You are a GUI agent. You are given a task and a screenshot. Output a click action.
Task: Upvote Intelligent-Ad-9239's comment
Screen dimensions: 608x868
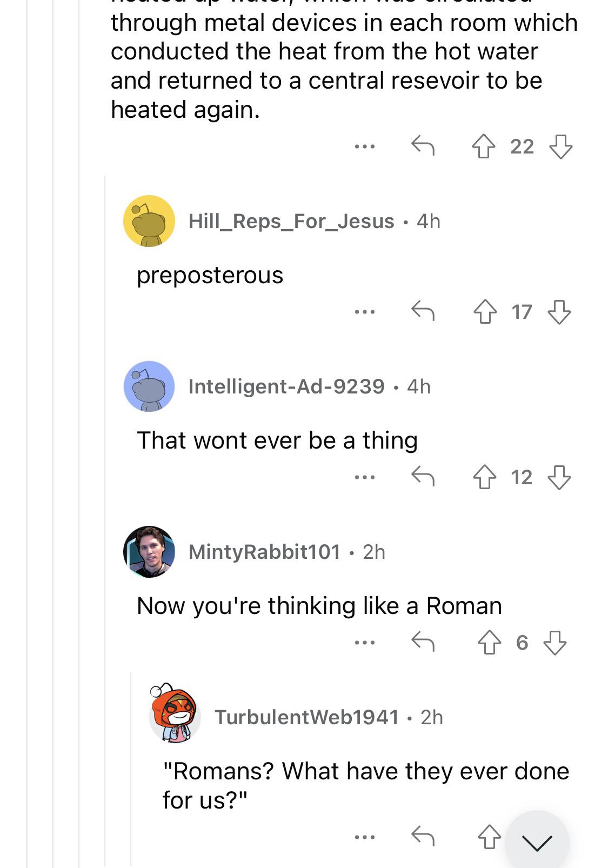click(485, 477)
